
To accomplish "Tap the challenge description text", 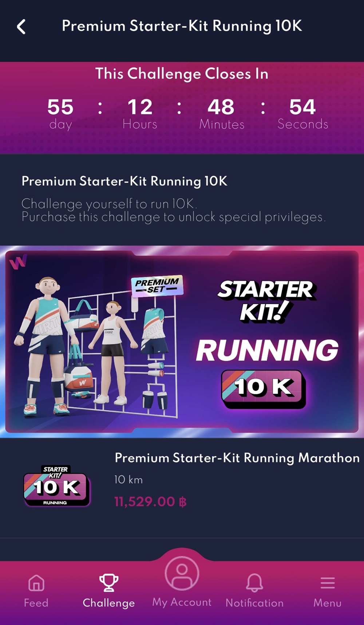I will 174,210.
